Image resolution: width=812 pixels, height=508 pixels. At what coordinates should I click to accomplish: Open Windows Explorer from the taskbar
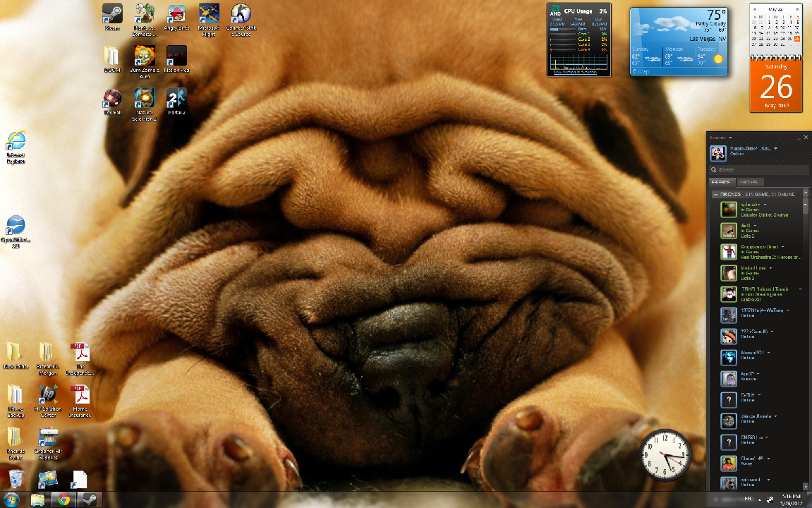[x=38, y=500]
